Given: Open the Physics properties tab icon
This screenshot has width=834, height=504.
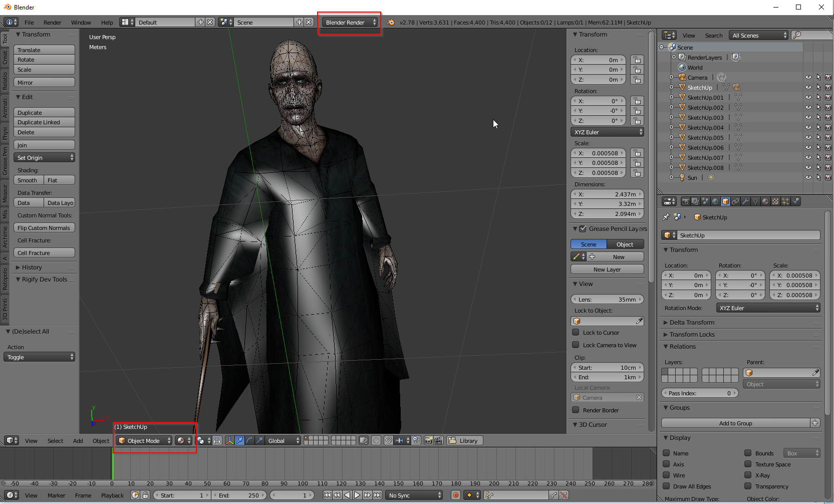Looking at the screenshot, I should [795, 201].
